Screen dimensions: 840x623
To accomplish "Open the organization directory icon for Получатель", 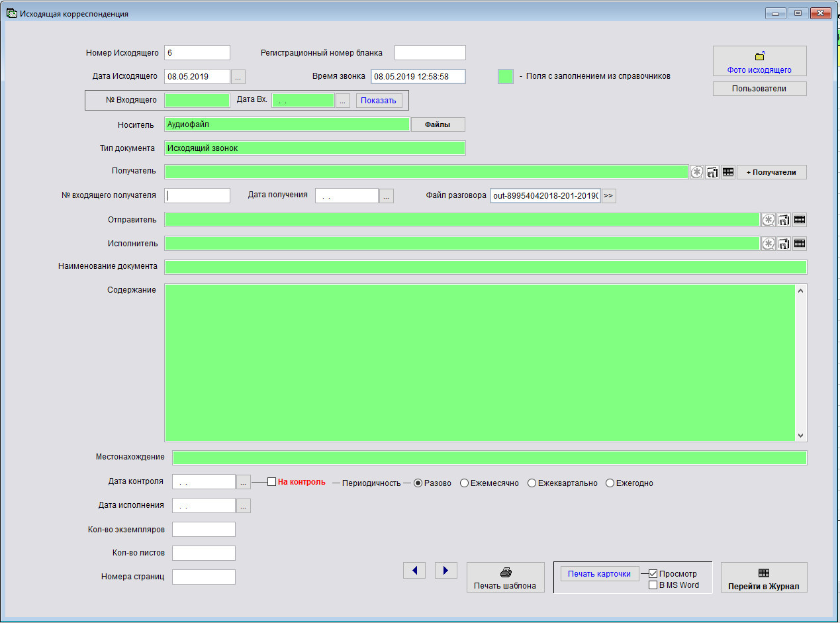I will click(712, 172).
